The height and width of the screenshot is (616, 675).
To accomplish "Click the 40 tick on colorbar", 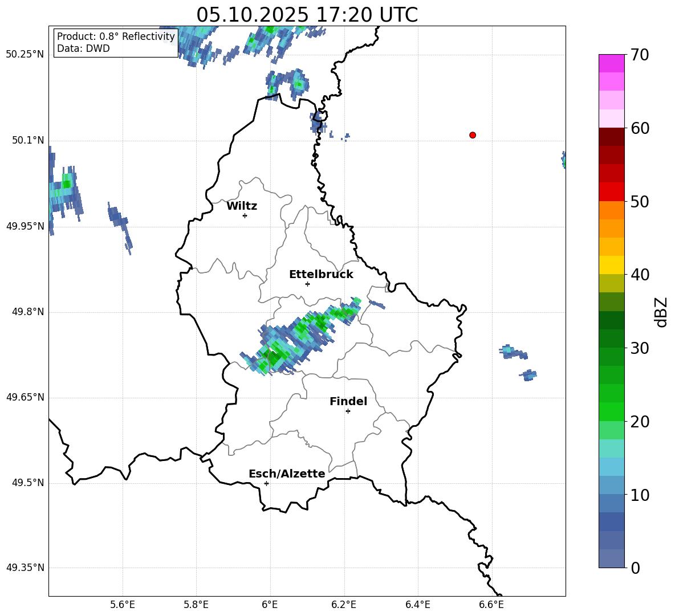I will 640,275.
